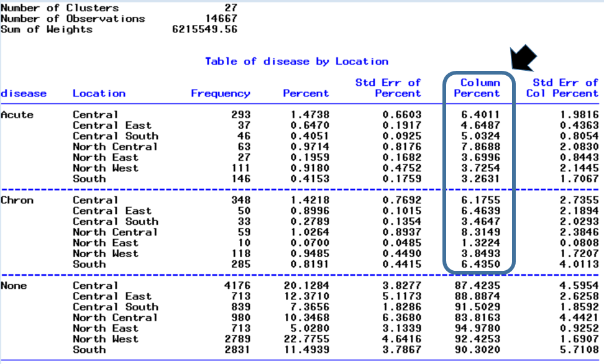Select the Central frequency 293 for Acute

pyautogui.click(x=242, y=115)
